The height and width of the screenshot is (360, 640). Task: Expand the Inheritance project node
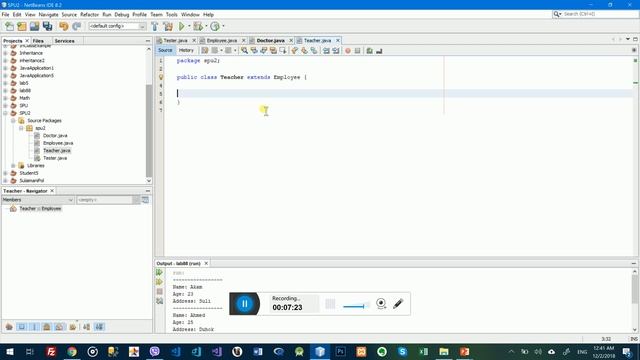click(x=5, y=53)
